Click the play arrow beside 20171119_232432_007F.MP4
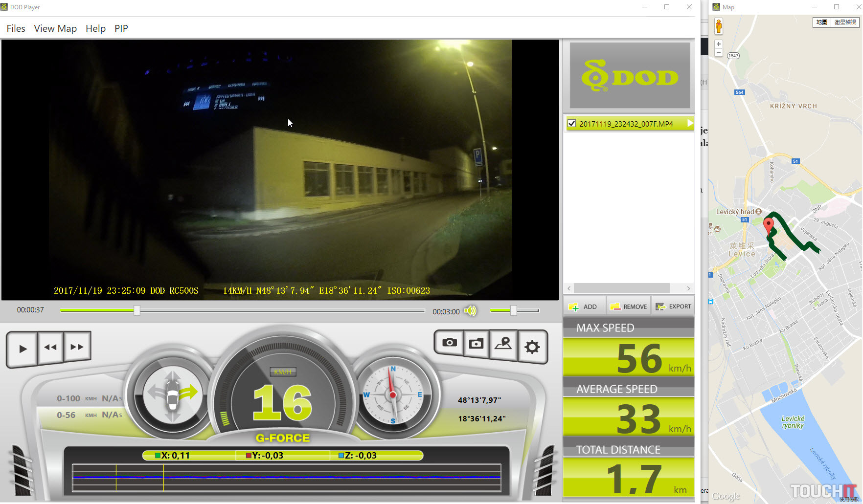Screen dimensions: 863x504 (690, 123)
